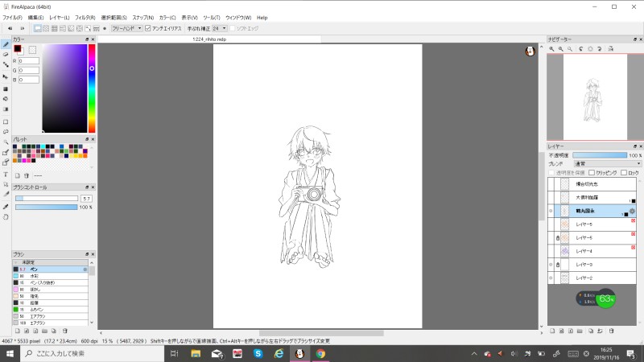Screen dimensions: 644x362
Task: Open the 選択範囲(S) menu
Action: point(114,18)
